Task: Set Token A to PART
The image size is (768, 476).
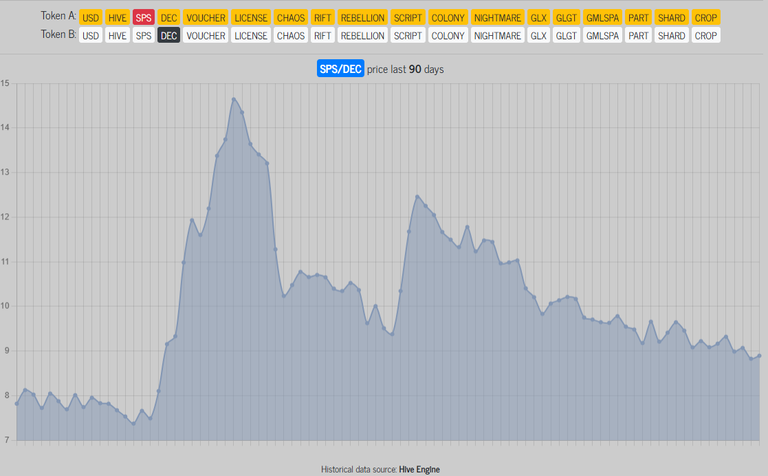Action: (x=638, y=18)
